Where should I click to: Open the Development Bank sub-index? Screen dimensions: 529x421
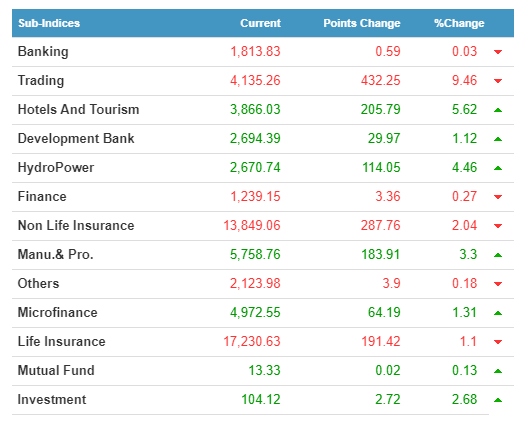pos(76,138)
